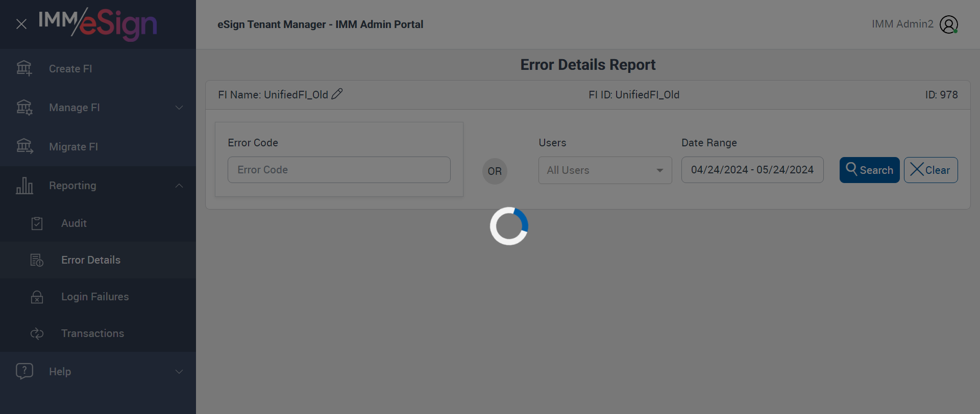Screen dimensions: 980x414
Task: Open the Create FI menu item
Action: [x=98, y=69]
